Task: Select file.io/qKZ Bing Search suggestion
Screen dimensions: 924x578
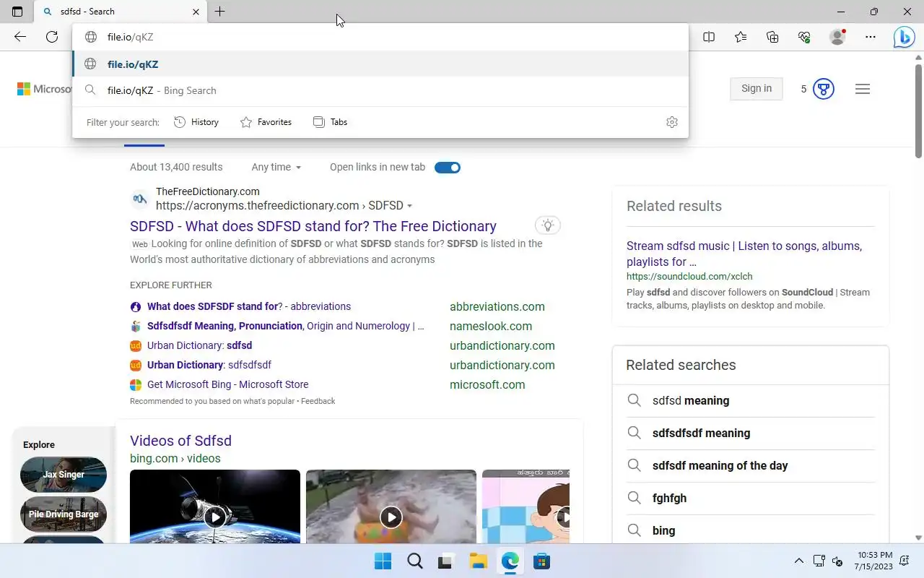Action: tap(380, 90)
